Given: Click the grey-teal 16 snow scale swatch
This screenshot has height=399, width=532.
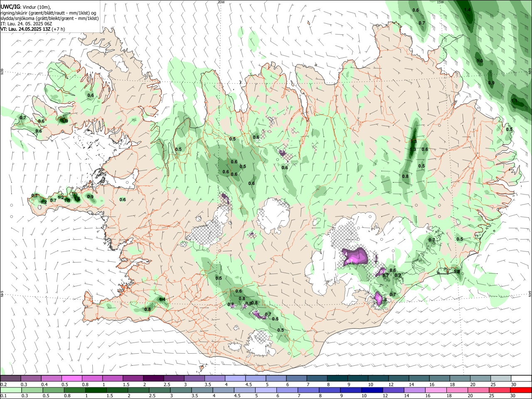Looking at the screenshot, I should [x=439, y=378].
